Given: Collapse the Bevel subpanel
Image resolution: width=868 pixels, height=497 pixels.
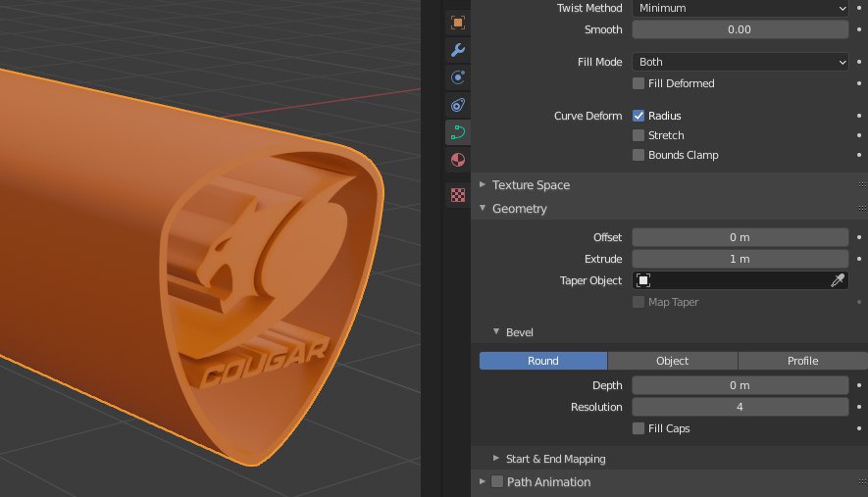Looking at the screenshot, I should [496, 332].
